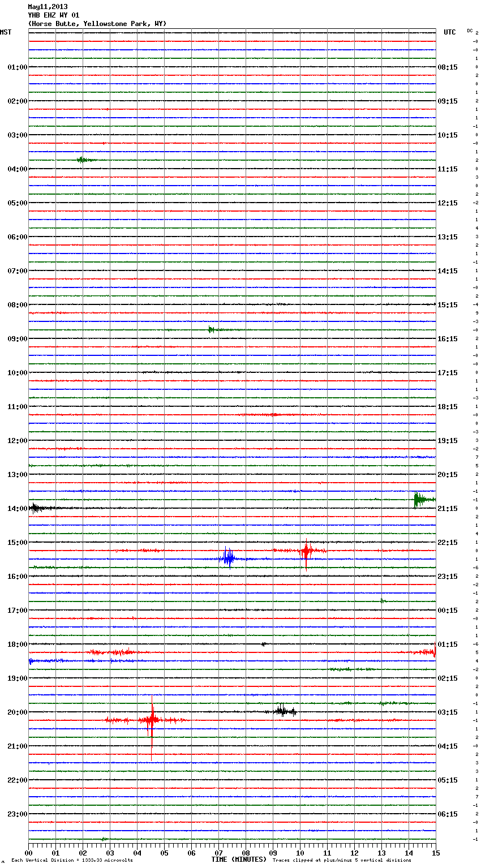Select the '21:00' MST time label
The width and height of the screenshot is (481, 868).
point(17,746)
